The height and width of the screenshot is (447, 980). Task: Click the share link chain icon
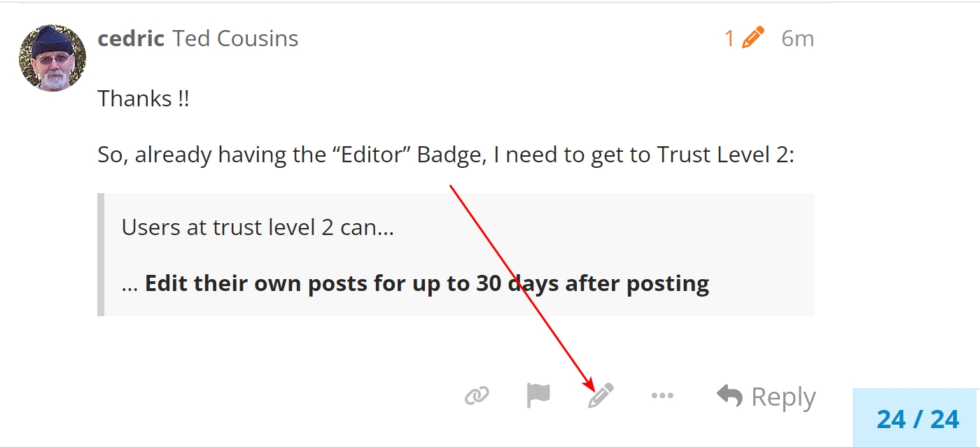477,397
